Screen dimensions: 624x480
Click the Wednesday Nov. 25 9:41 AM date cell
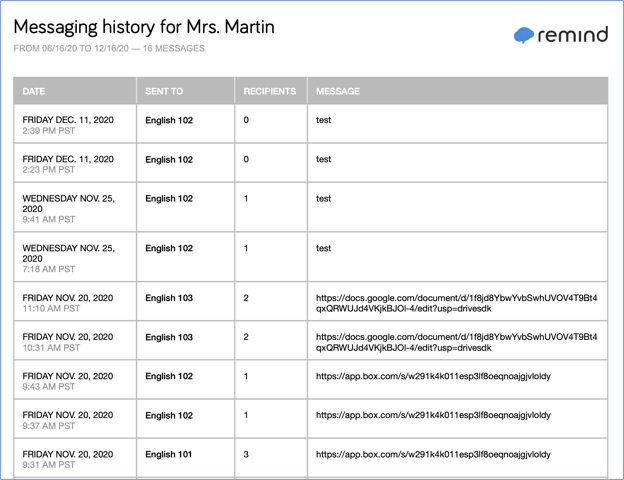(68, 208)
